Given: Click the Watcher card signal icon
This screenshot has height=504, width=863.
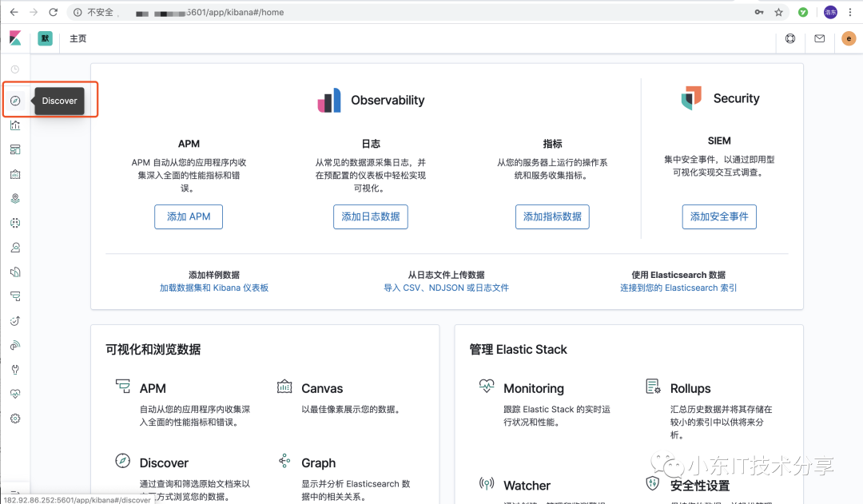Looking at the screenshot, I should 487,483.
